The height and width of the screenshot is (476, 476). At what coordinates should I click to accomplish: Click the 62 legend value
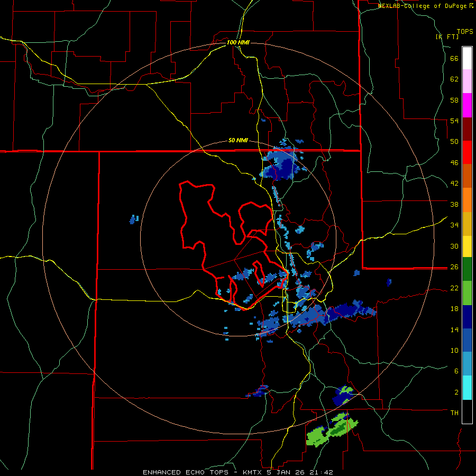[x=454, y=79]
